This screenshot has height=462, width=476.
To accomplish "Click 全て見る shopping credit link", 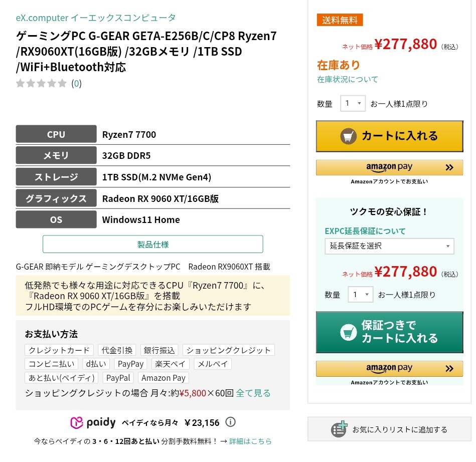I will [x=253, y=393].
